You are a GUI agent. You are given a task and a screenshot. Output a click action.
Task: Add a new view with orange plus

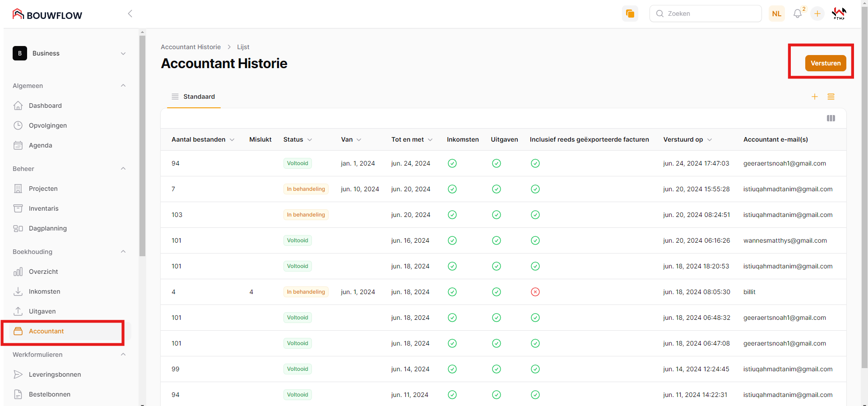[814, 97]
